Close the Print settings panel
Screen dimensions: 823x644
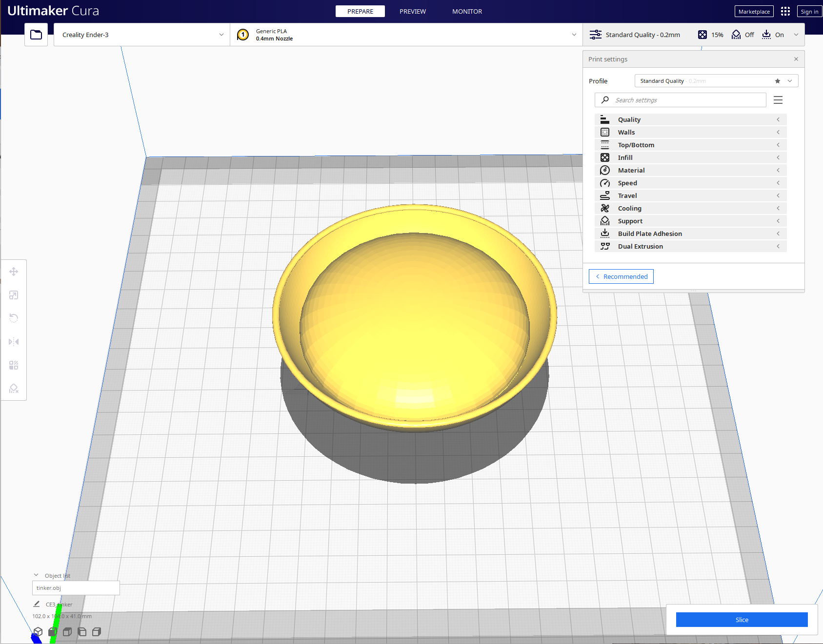tap(796, 59)
